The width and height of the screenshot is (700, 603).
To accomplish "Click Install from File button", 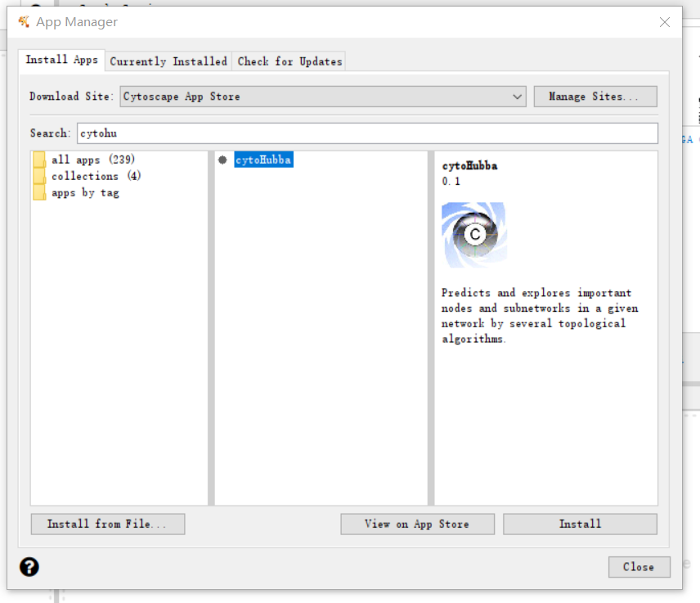I will click(x=108, y=524).
